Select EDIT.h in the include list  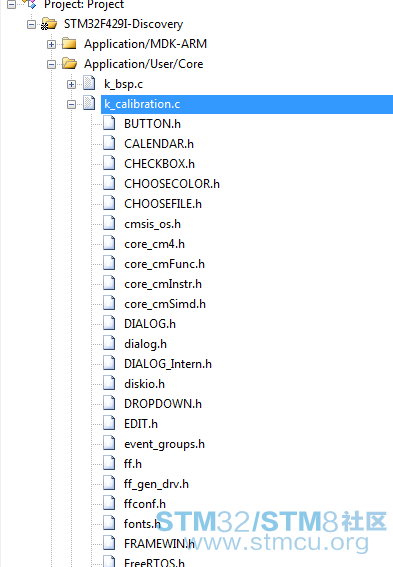141,424
